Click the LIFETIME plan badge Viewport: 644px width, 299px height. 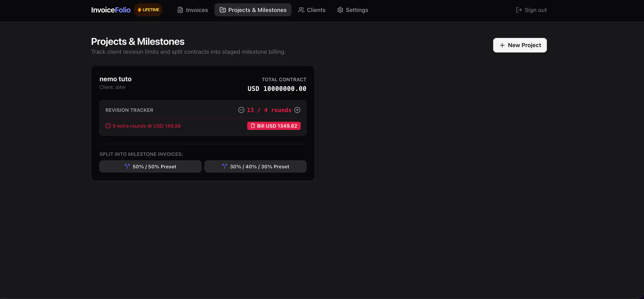[x=148, y=10]
